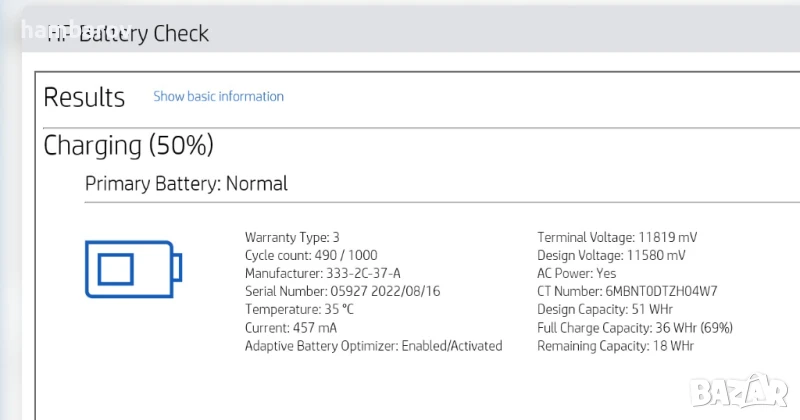Select the Adaptive Battery Optimizer status text

(x=373, y=346)
